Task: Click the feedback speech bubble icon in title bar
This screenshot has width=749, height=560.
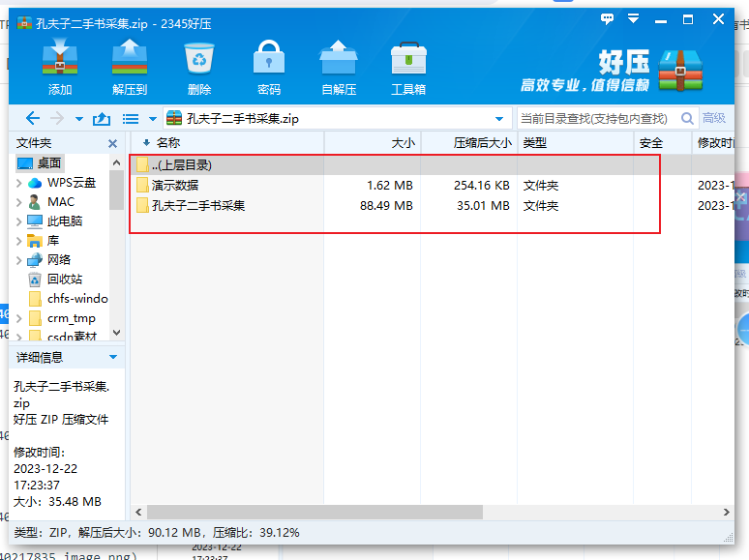Action: [607, 19]
